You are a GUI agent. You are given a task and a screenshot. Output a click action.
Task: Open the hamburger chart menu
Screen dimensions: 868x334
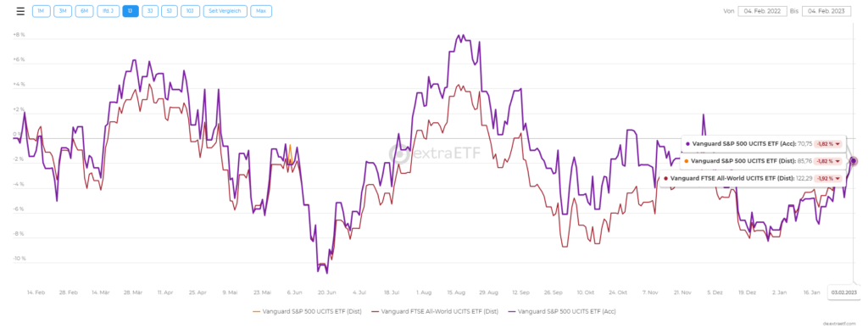[x=20, y=11]
